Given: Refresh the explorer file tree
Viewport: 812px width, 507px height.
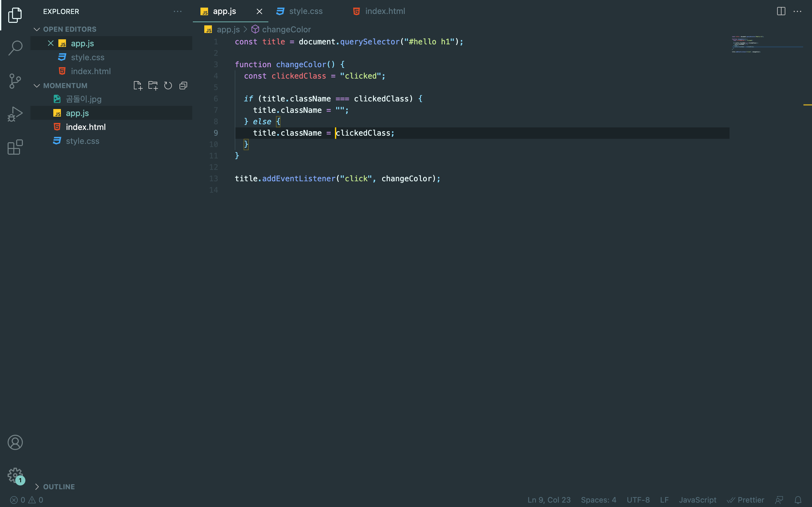Looking at the screenshot, I should (x=168, y=86).
